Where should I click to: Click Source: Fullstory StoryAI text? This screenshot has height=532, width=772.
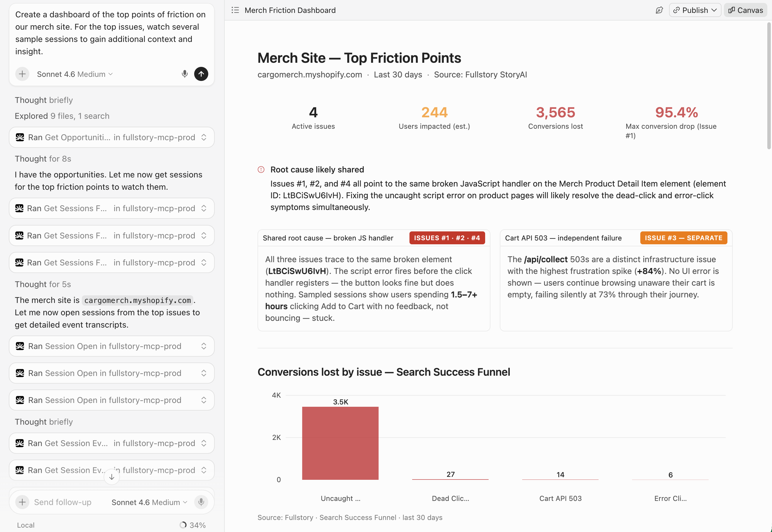(480, 75)
